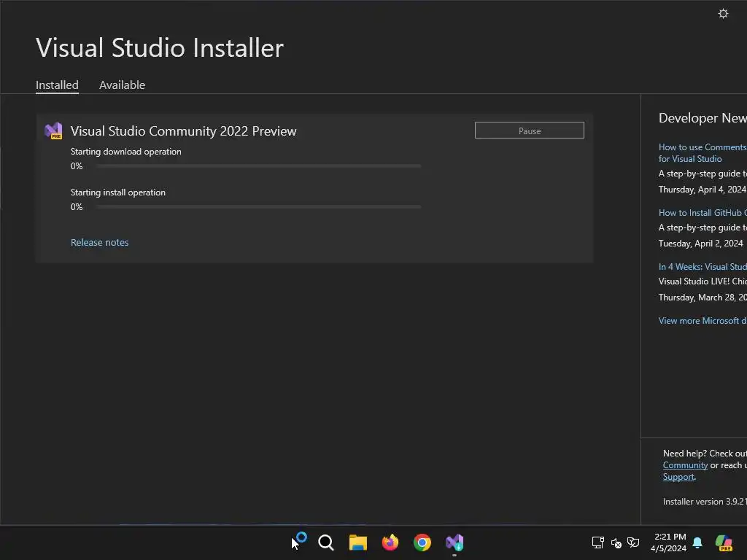Switch to the Installed tab

[x=57, y=85]
